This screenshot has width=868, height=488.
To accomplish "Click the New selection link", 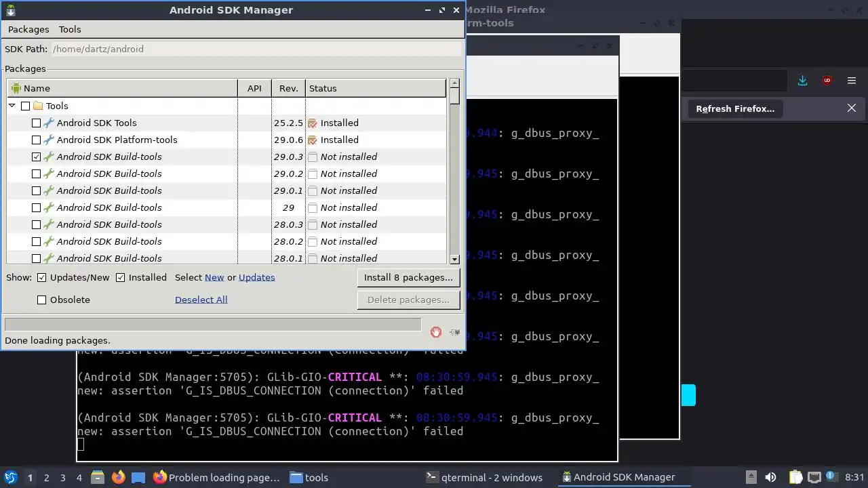I will tap(214, 277).
